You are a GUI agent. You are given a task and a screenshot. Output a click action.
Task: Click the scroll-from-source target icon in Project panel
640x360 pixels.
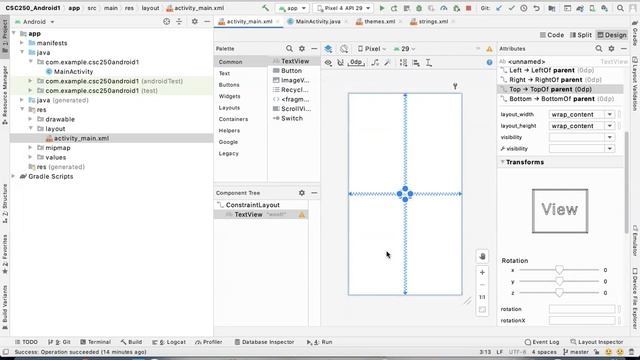[167, 22]
